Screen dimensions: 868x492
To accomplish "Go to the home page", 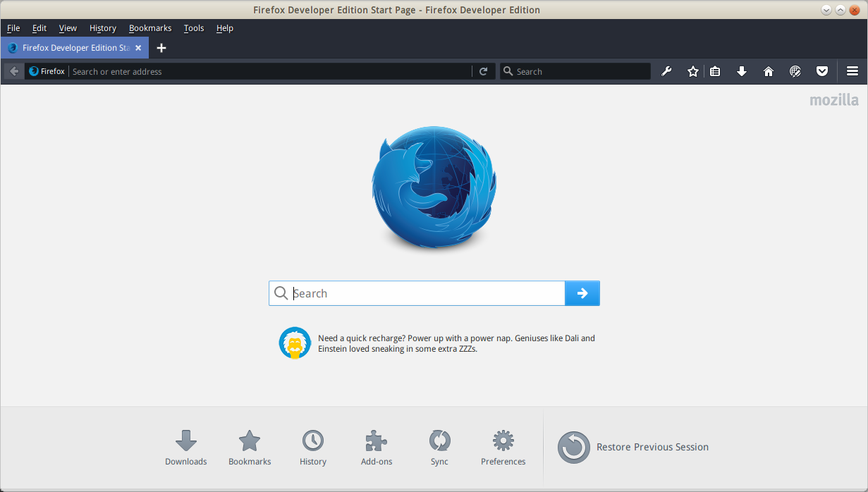I will pyautogui.click(x=769, y=71).
